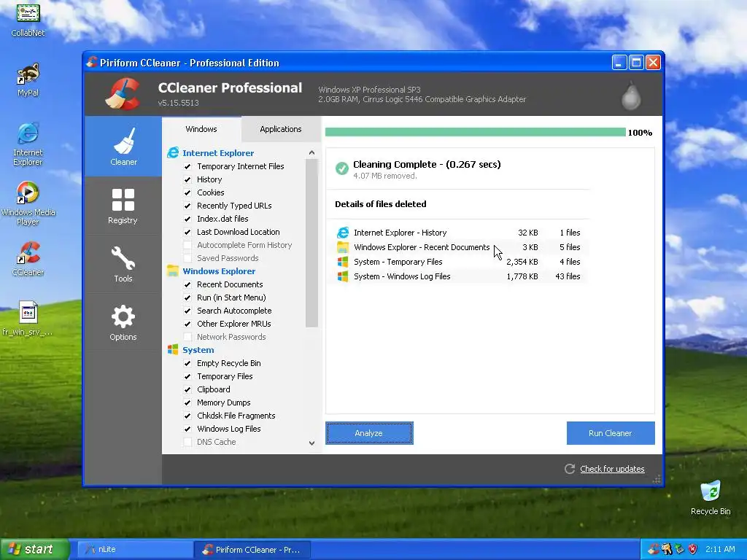The width and height of the screenshot is (747, 560).
Task: Click Piriform CCleaner taskbar button
Action: [x=252, y=549]
